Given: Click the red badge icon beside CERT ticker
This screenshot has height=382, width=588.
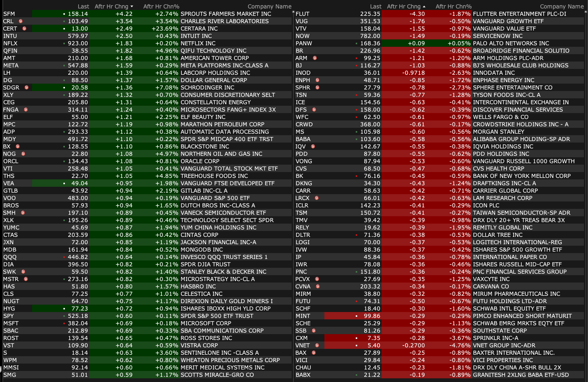Looking at the screenshot, I should (24, 29).
